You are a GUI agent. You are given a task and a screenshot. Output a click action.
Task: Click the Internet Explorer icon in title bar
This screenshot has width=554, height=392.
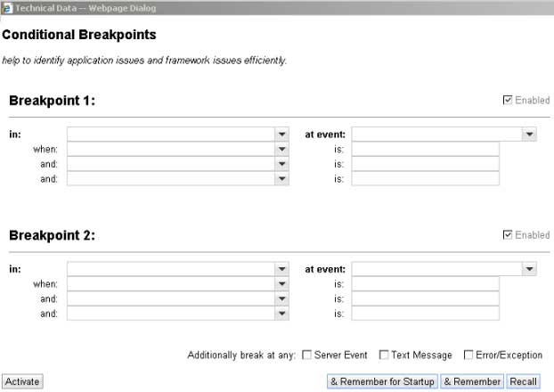tap(6, 8)
